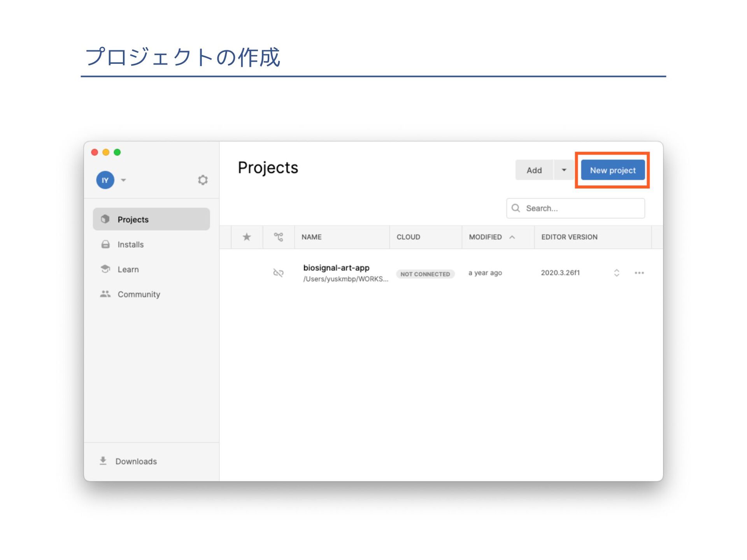Open editor version selector for 2020.3.26f1
Image resolution: width=747 pixels, height=560 pixels.
pyautogui.click(x=616, y=273)
